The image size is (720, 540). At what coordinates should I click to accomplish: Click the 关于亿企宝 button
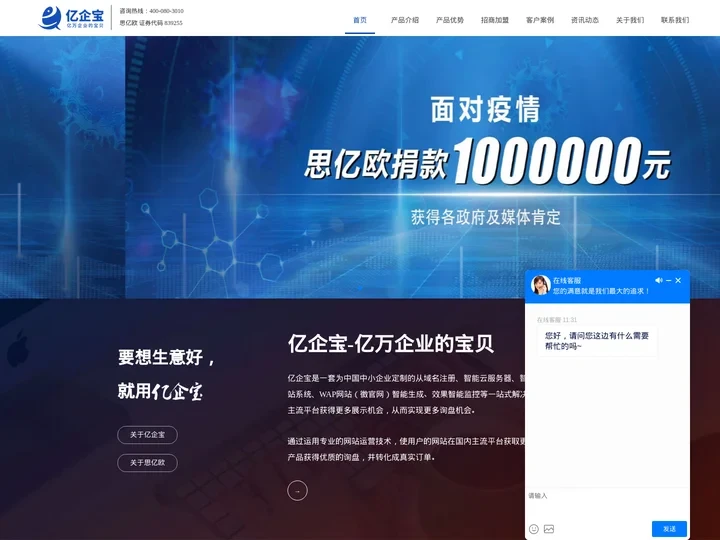tap(147, 435)
